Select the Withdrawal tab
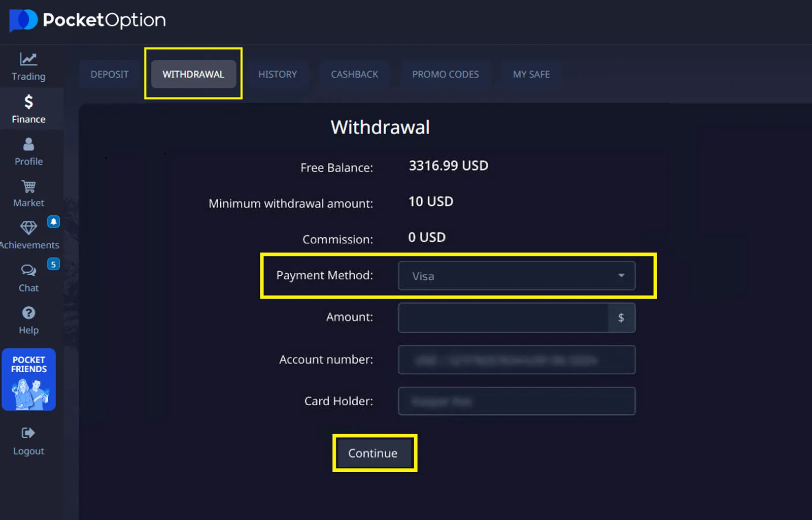The image size is (812, 520). (193, 75)
